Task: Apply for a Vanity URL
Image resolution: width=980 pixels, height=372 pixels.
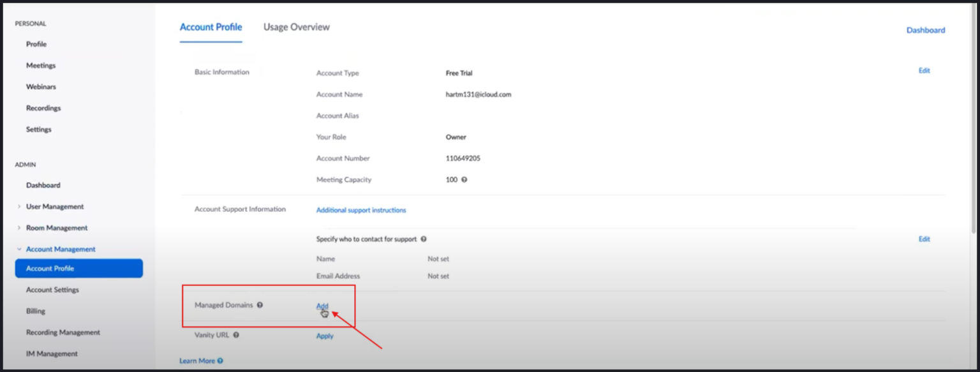Action: pyautogui.click(x=325, y=336)
